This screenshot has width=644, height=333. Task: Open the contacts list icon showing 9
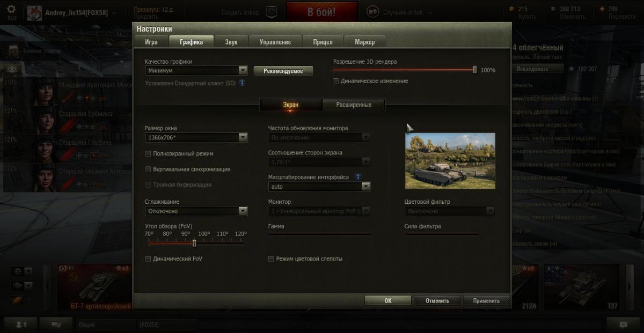point(21,324)
